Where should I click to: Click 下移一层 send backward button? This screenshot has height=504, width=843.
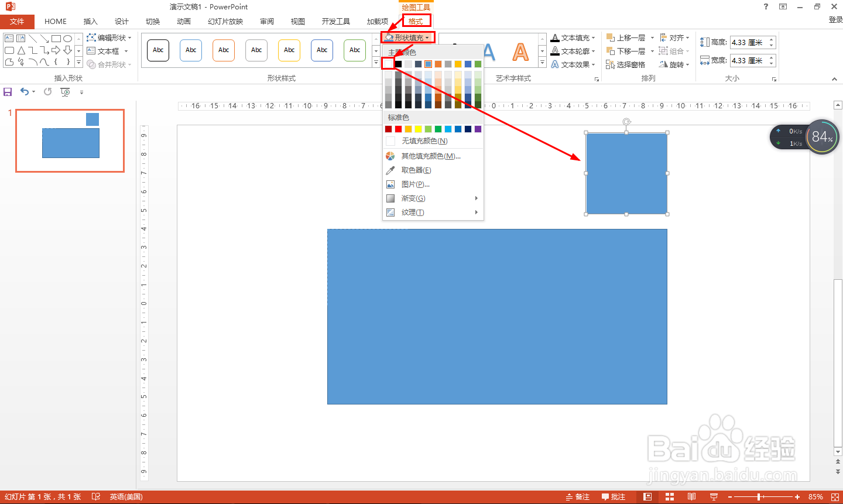pyautogui.click(x=626, y=51)
